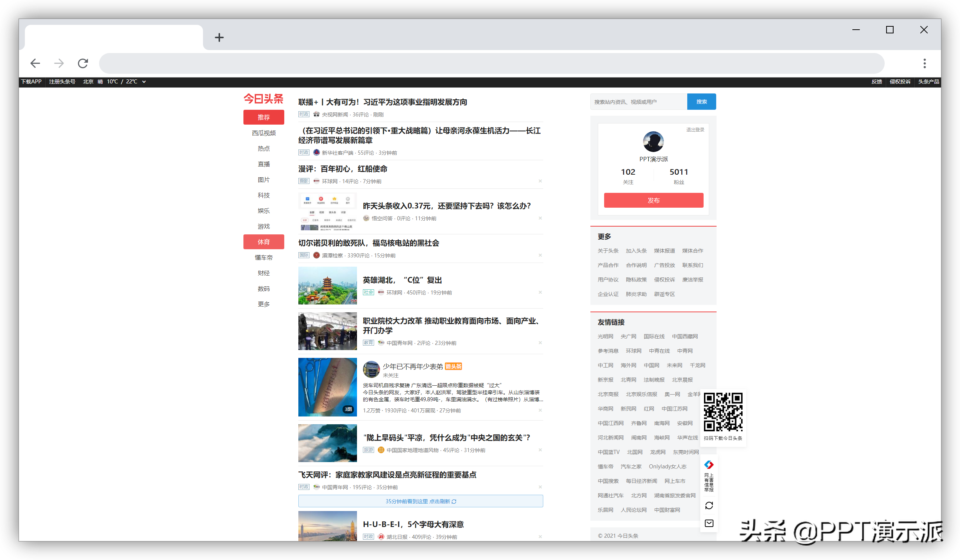This screenshot has height=560, width=960.
Task: Click the 新华社客户端 source icon
Action: (x=316, y=153)
